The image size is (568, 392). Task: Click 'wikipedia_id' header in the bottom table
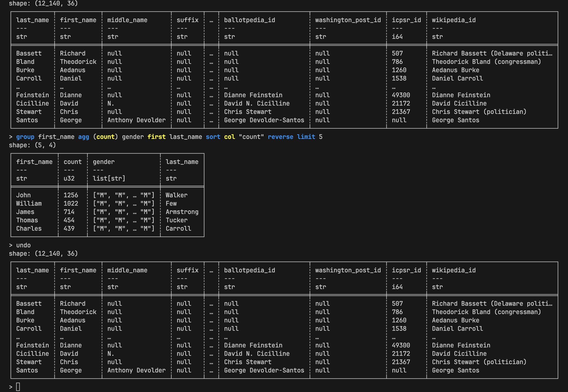click(x=454, y=270)
